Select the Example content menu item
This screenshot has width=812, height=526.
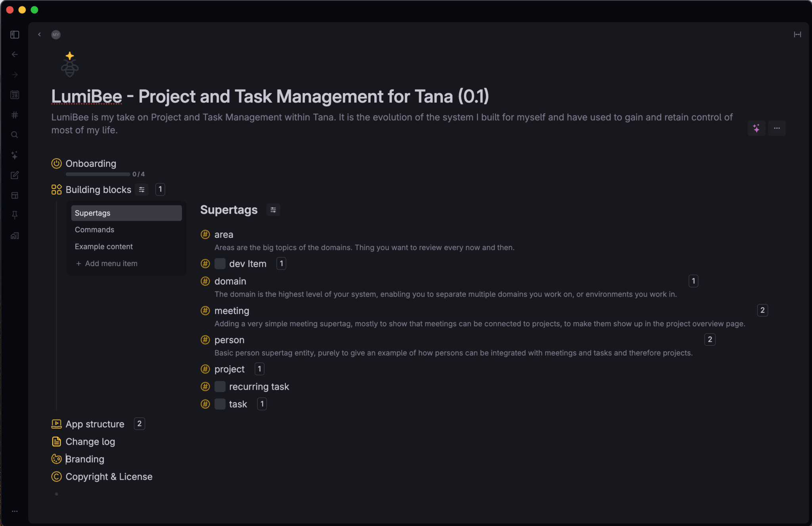[x=104, y=247]
